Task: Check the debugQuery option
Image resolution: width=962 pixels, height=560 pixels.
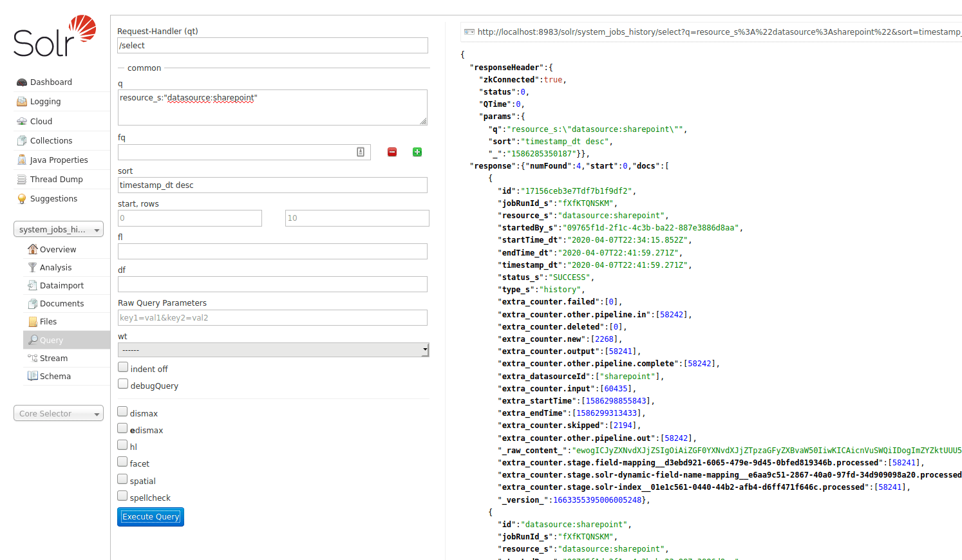Action: click(x=122, y=382)
